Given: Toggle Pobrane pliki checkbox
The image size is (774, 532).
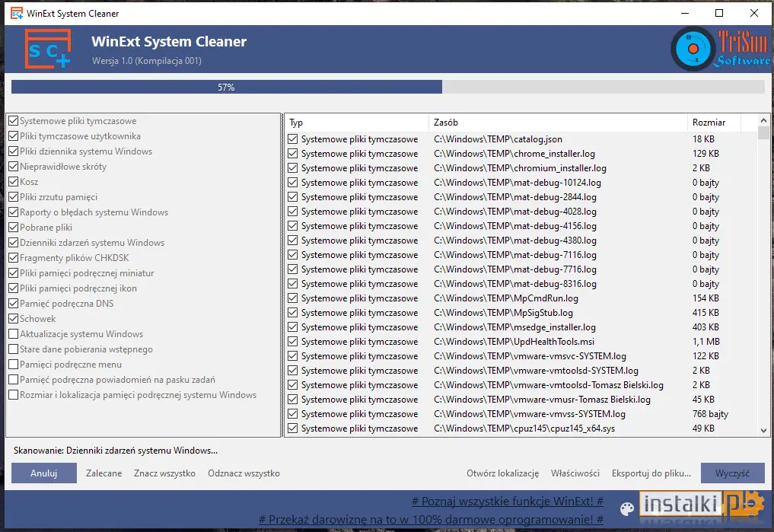Looking at the screenshot, I should pos(14,228).
